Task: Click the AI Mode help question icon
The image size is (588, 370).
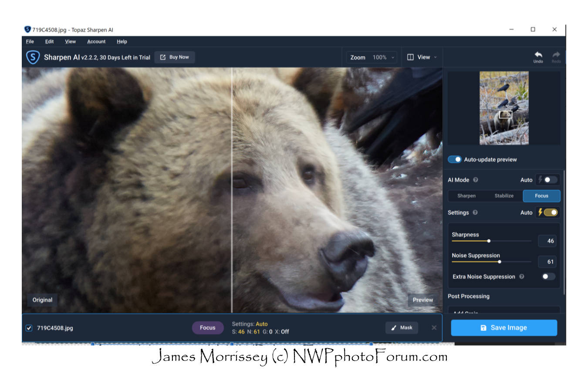Action: [476, 180]
